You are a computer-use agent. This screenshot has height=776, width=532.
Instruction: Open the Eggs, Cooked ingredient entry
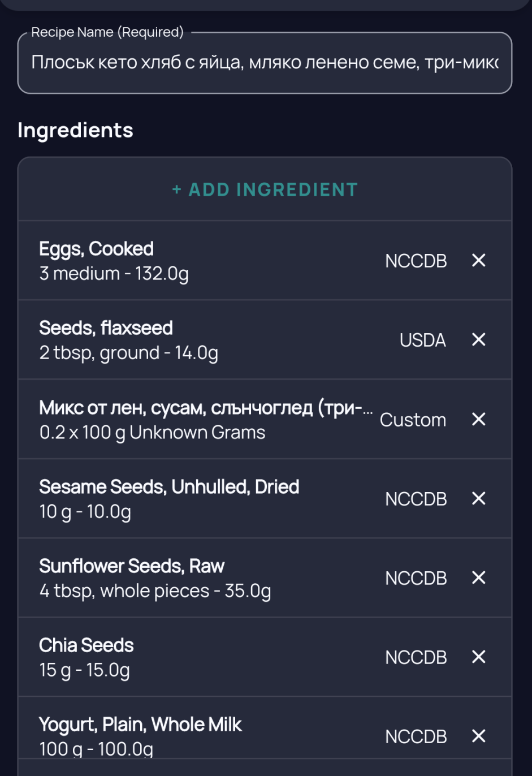point(170,261)
